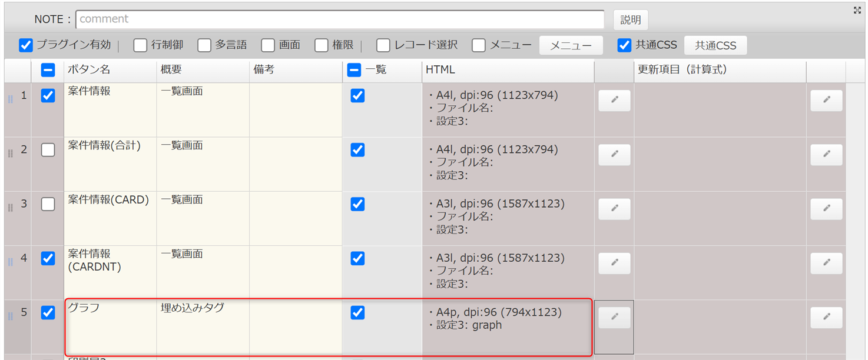
Task: Uncheck 一覧 checkbox for 案件情報(合計) row
Action: tap(357, 150)
